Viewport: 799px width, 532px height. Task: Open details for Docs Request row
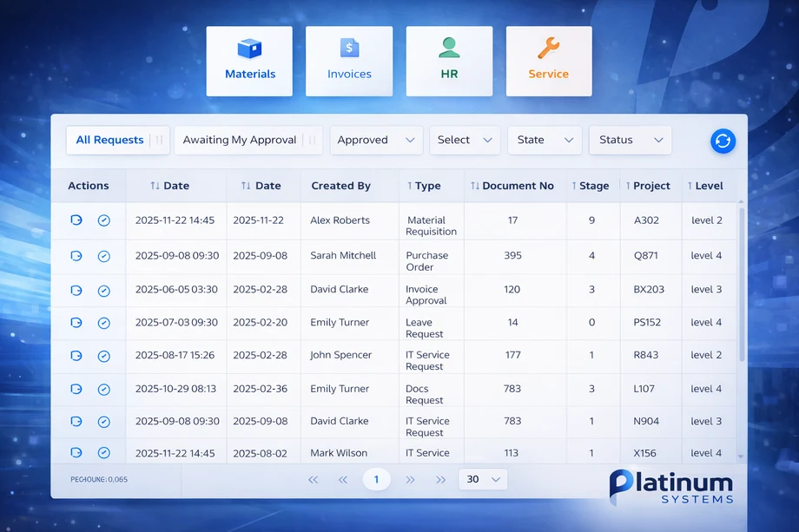76,389
